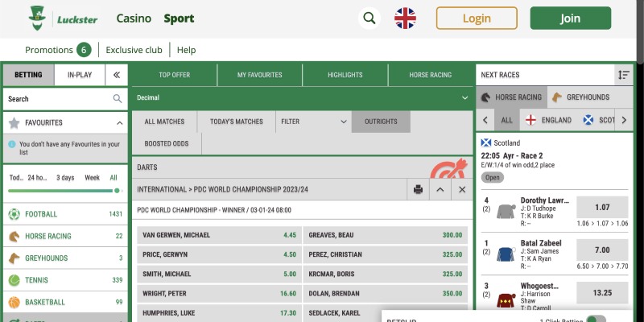
Task: Open the Decimal odds format dropdown
Action: coord(303,97)
